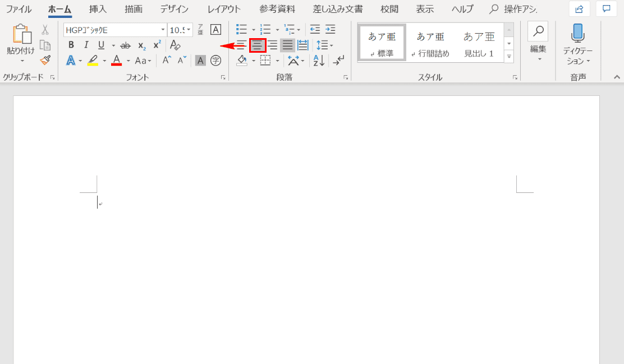The height and width of the screenshot is (364, 624).
Task: Click the phonetic guide (ruby) icon
Action: [200, 29]
